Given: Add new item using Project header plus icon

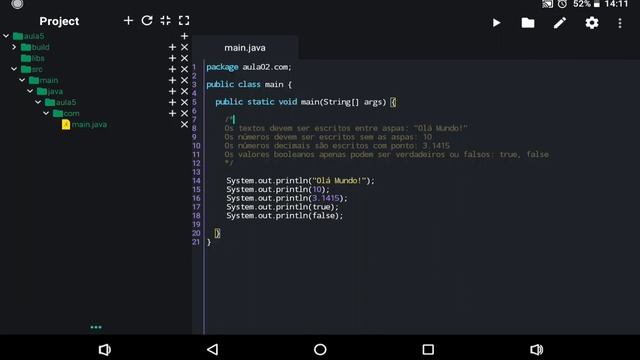Looking at the screenshot, I should [x=128, y=20].
